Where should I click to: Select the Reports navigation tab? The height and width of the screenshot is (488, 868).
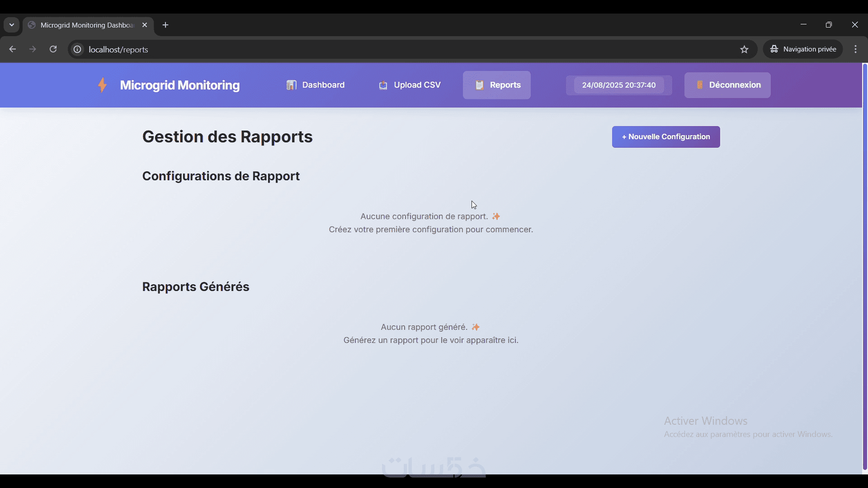pos(497,85)
